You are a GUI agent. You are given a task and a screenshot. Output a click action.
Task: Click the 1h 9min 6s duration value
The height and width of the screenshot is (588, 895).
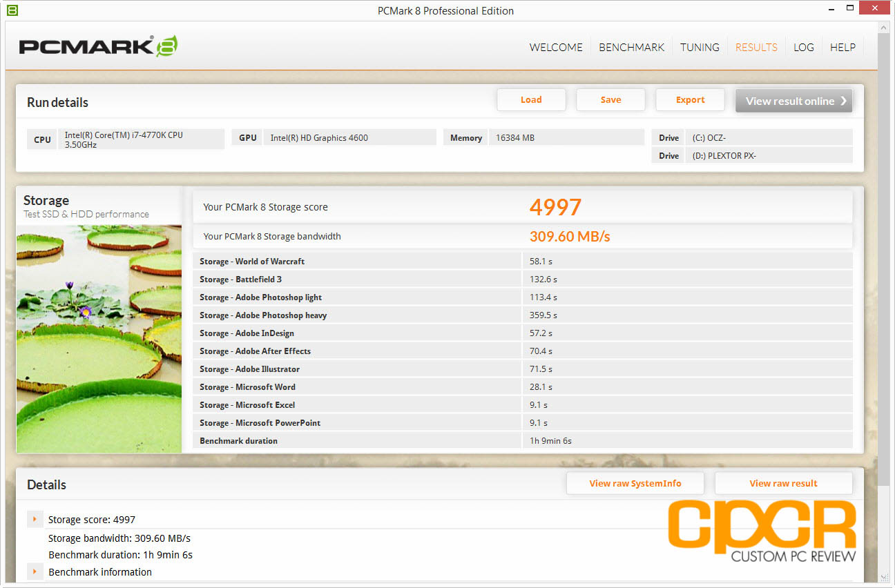[550, 440]
